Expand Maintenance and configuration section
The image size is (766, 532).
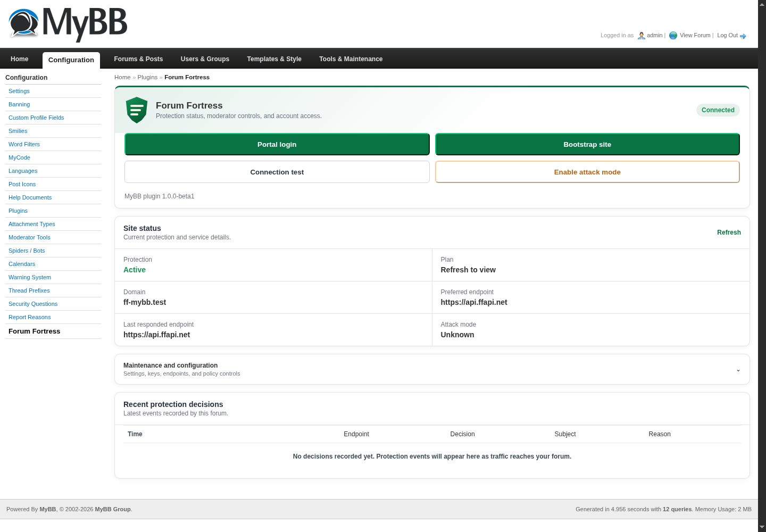(x=432, y=369)
